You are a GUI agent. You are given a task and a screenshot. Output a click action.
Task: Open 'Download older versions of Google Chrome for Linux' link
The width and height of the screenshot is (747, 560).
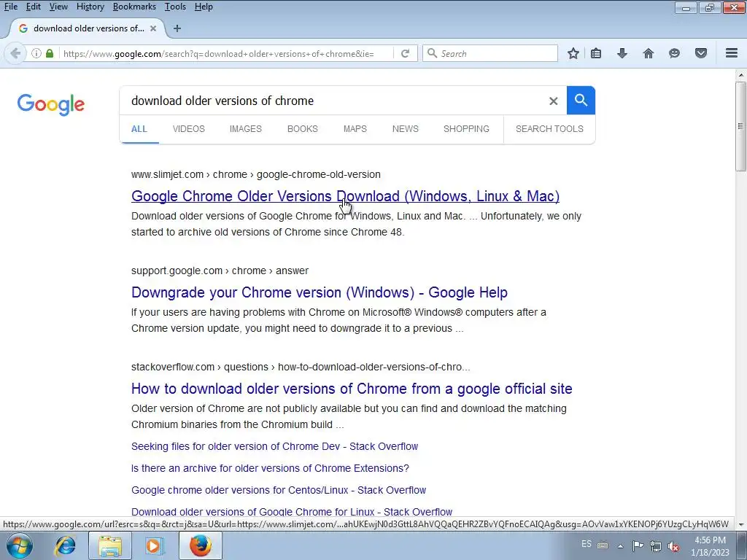coord(292,513)
